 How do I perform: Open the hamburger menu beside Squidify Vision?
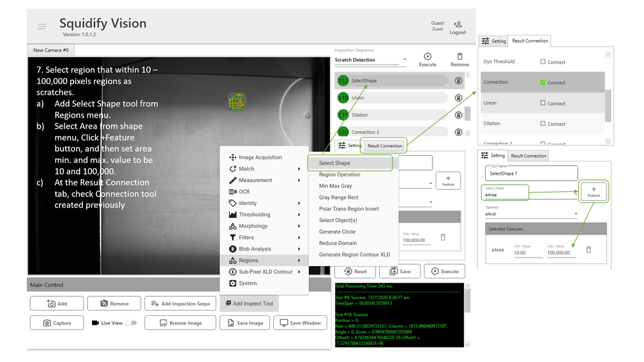(x=42, y=26)
